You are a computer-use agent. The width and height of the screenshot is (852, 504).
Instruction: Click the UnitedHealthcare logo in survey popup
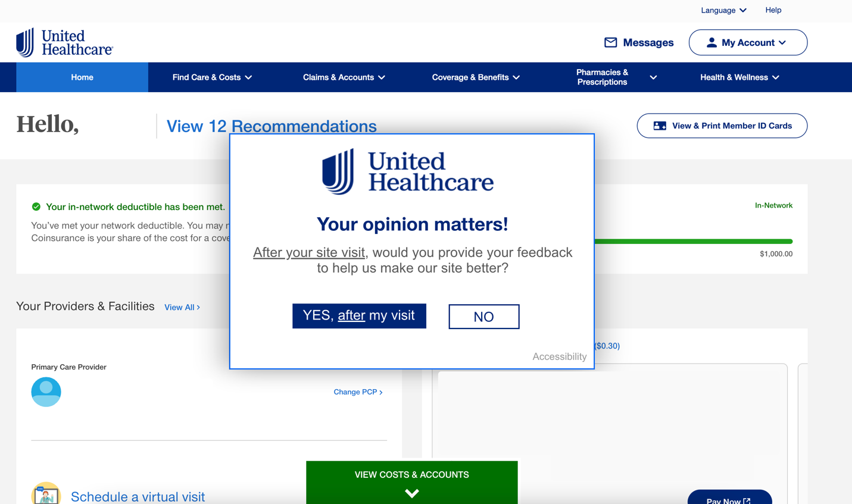[x=408, y=171]
